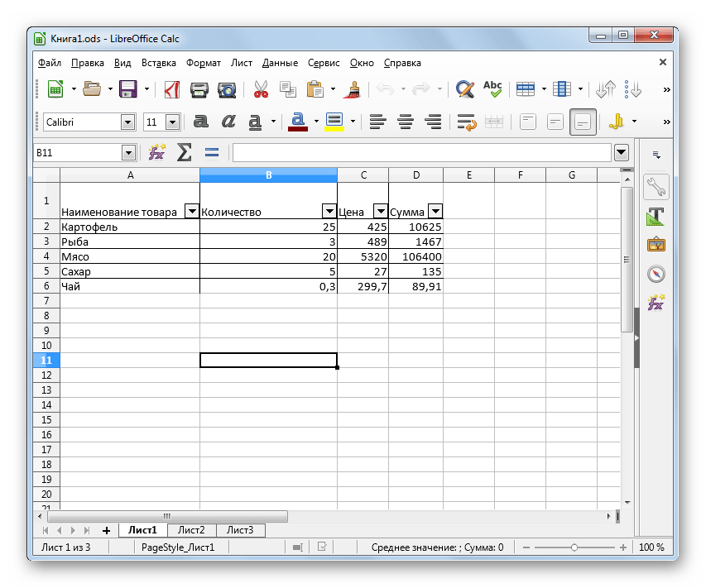Viewport: 706px width, 588px height.
Task: Switch to Лист3 sheet tab
Action: [x=240, y=530]
